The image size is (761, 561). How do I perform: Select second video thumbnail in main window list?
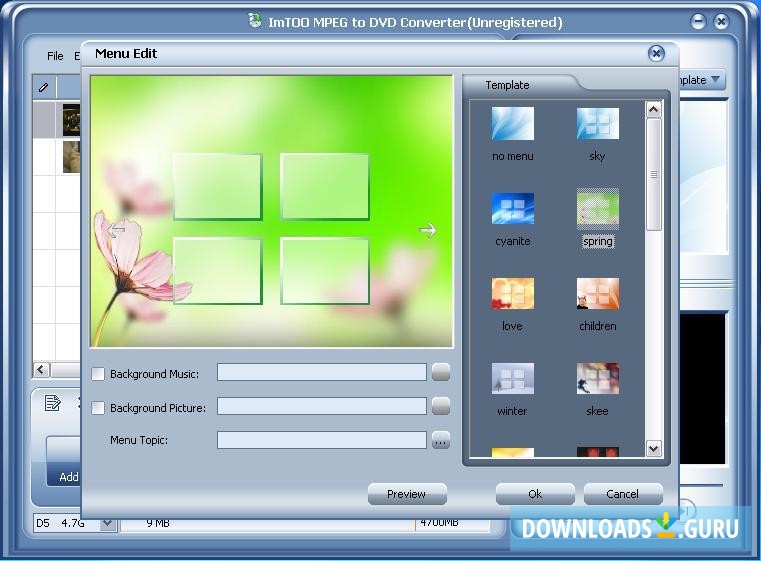point(71,156)
